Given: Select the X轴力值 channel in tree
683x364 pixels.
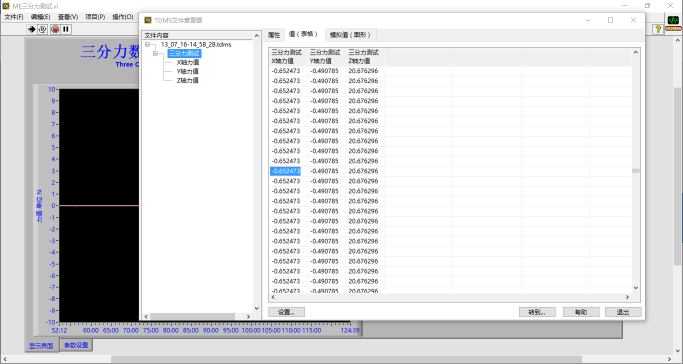Looking at the screenshot, I should pos(188,62).
